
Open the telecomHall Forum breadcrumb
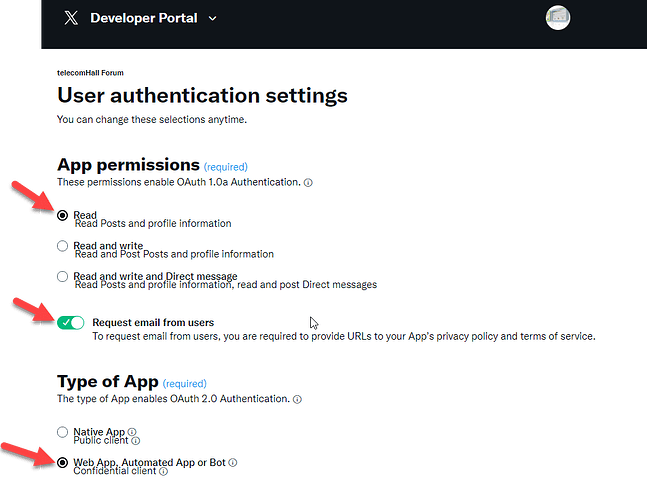click(90, 73)
